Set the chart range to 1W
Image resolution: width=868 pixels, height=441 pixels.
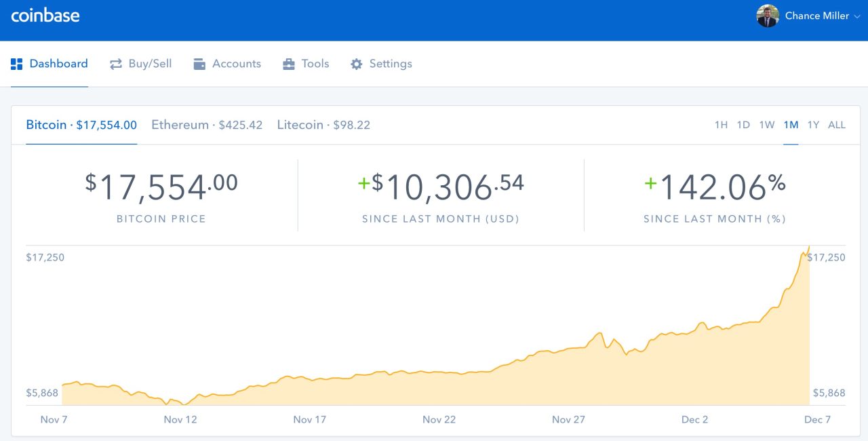767,125
